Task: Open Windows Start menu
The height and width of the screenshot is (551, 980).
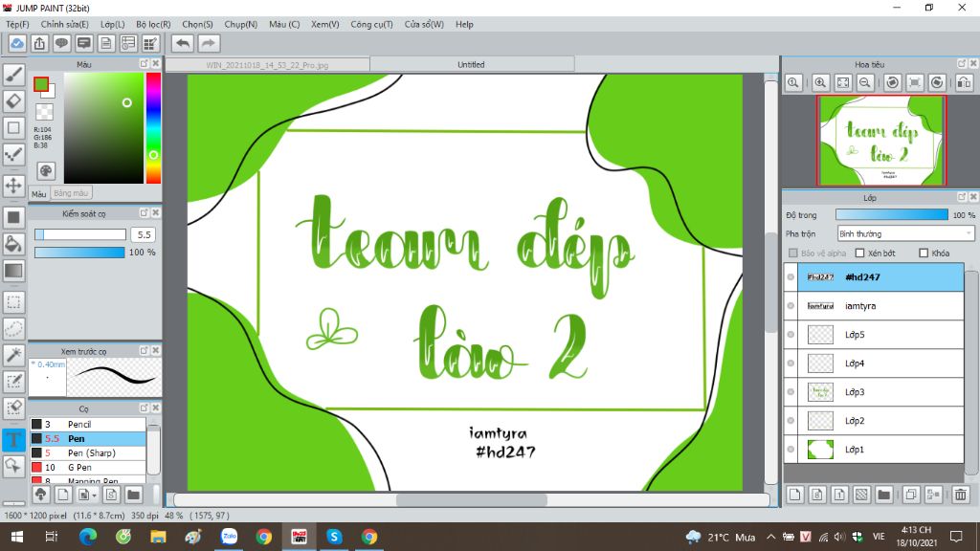Action: click(x=17, y=537)
